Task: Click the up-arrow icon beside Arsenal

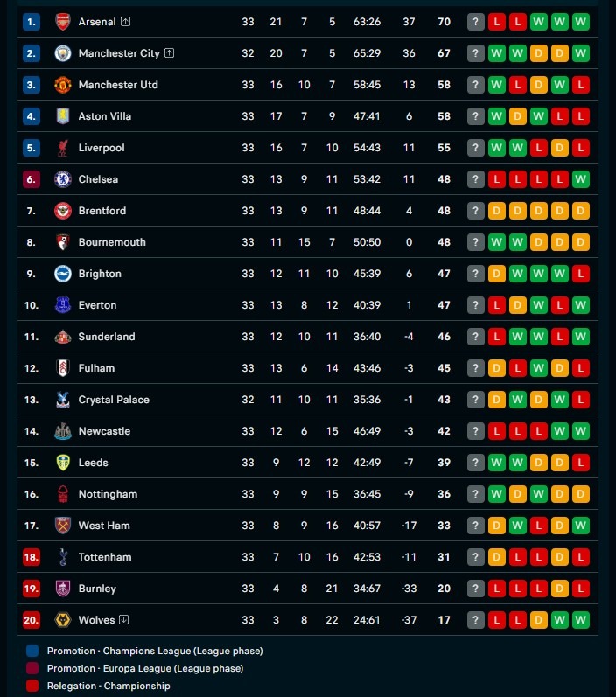Action: [x=125, y=22]
